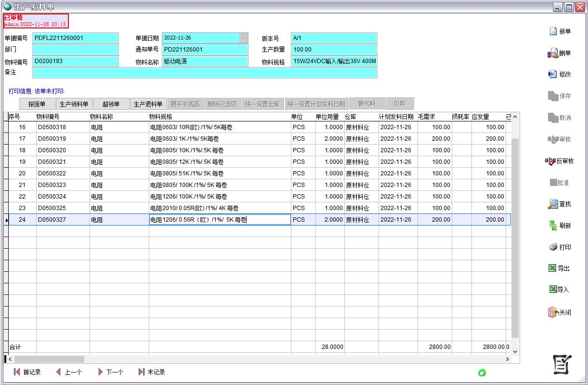Go to 首记录 first record
Screen dimensions: 588x386
(27, 372)
